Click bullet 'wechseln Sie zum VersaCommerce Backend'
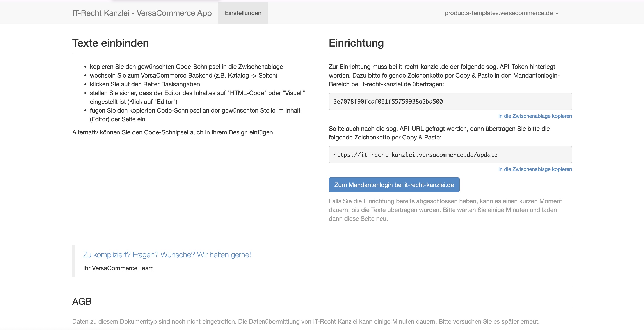The height and width of the screenshot is (330, 644). coord(183,76)
